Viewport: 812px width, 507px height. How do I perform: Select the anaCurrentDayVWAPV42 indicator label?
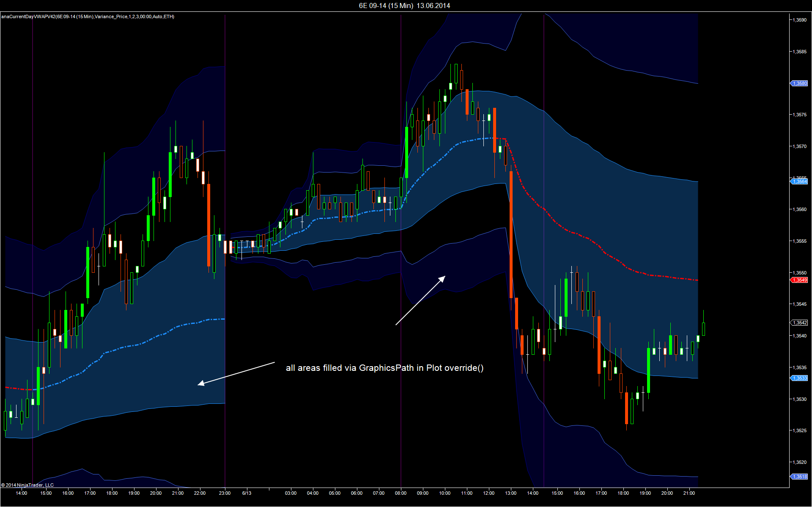pyautogui.click(x=88, y=16)
